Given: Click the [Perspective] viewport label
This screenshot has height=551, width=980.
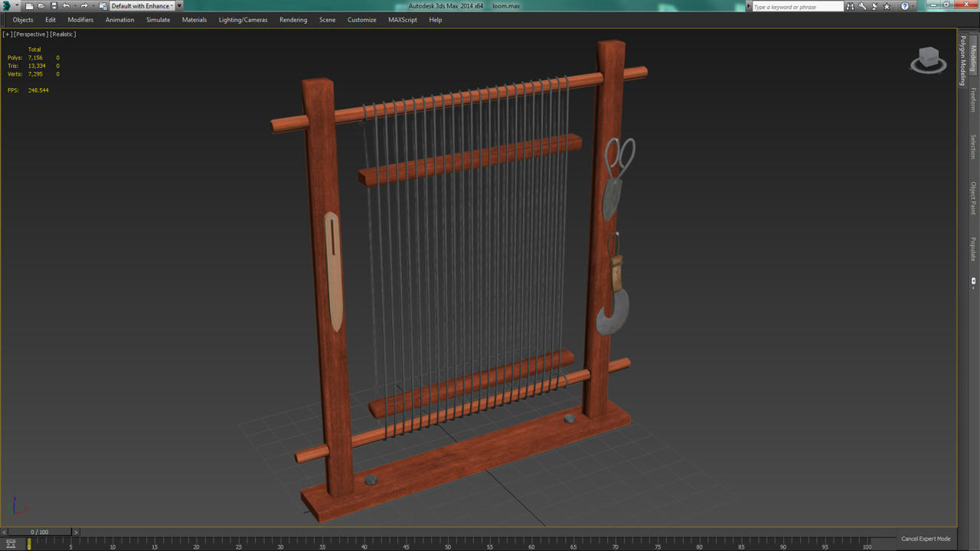Looking at the screenshot, I should 31,34.
